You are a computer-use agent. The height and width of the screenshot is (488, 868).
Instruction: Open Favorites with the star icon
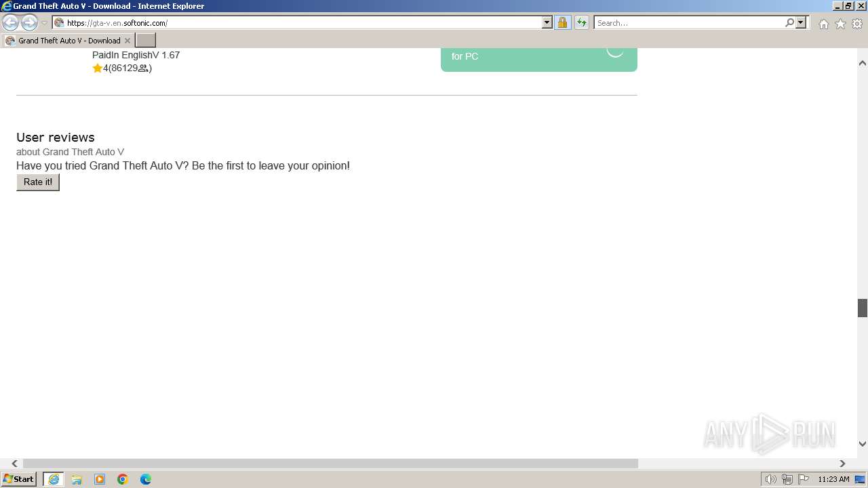pos(840,24)
